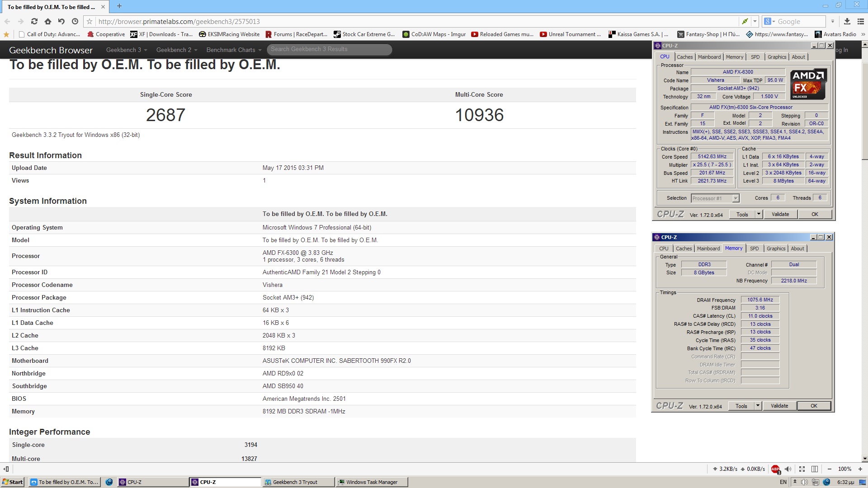Screen dimensions: 868x488
Task: Focus the Google search box
Action: 800,21
